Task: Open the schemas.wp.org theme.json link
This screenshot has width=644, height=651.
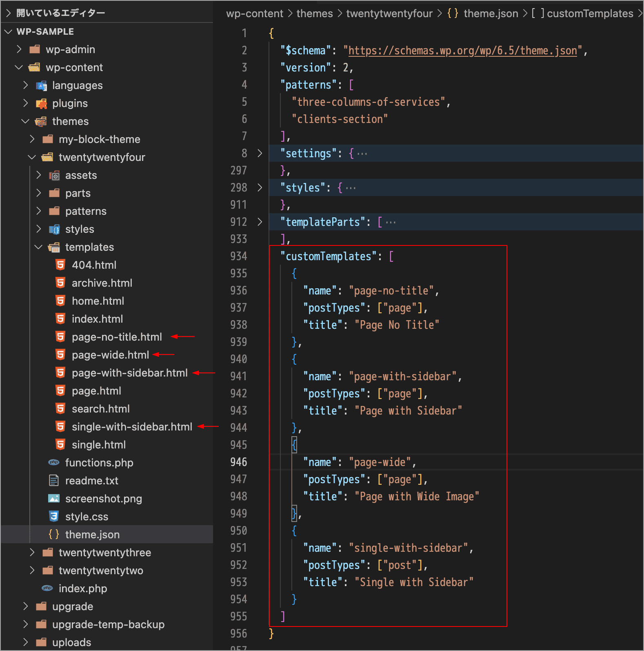Action: click(x=462, y=51)
